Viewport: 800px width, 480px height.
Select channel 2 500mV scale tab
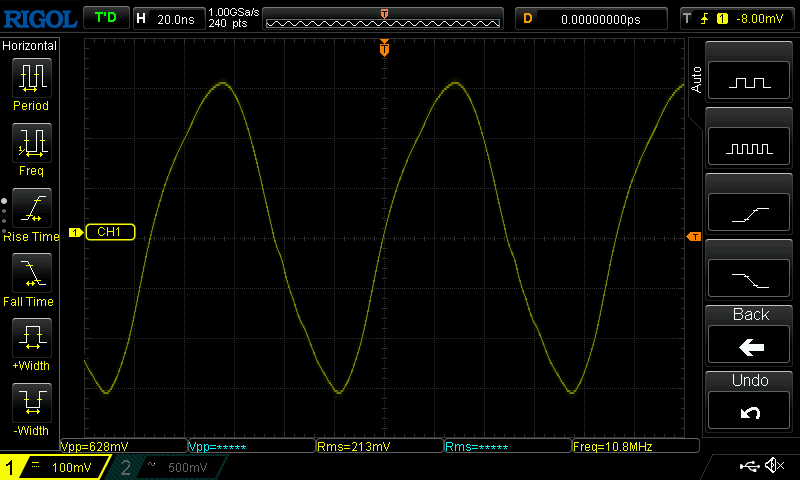tap(168, 467)
